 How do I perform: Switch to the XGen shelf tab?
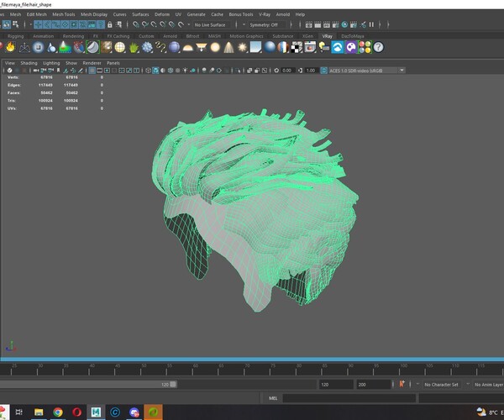point(307,36)
